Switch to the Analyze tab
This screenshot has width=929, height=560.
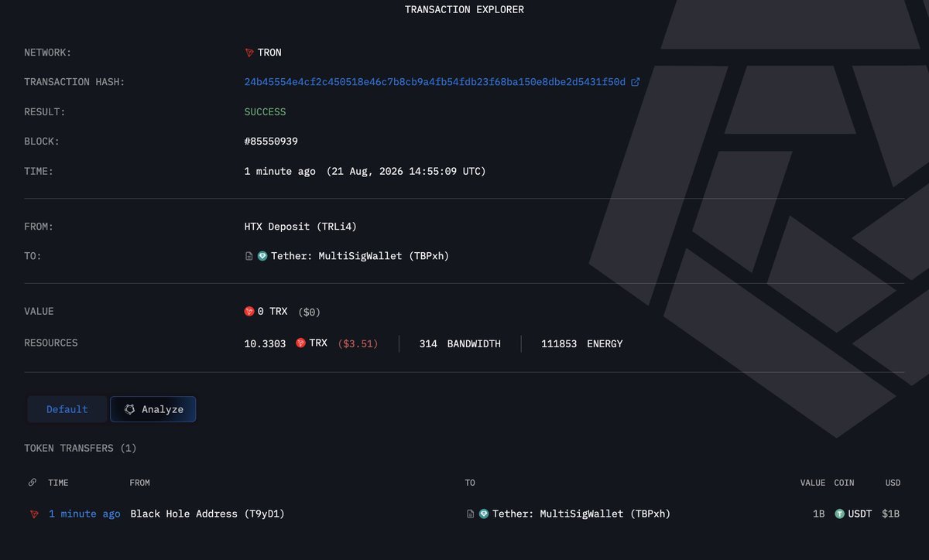coord(153,409)
